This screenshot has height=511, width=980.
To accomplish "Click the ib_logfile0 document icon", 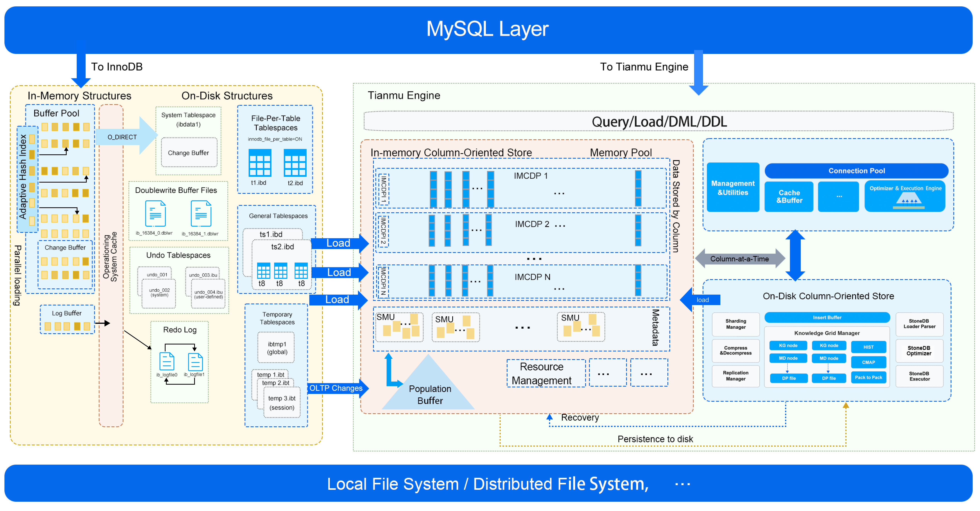I will pyautogui.click(x=167, y=361).
